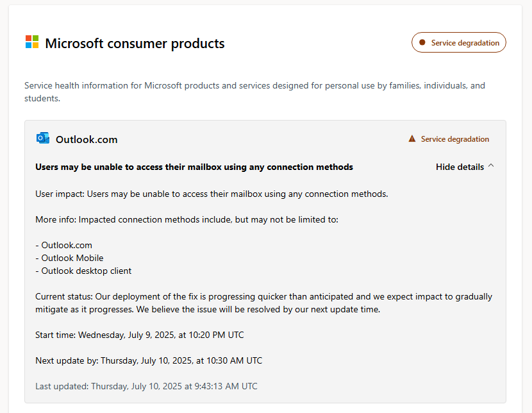Click the Outlook.com service name heading
The width and height of the screenshot is (532, 413).
pyautogui.click(x=87, y=139)
